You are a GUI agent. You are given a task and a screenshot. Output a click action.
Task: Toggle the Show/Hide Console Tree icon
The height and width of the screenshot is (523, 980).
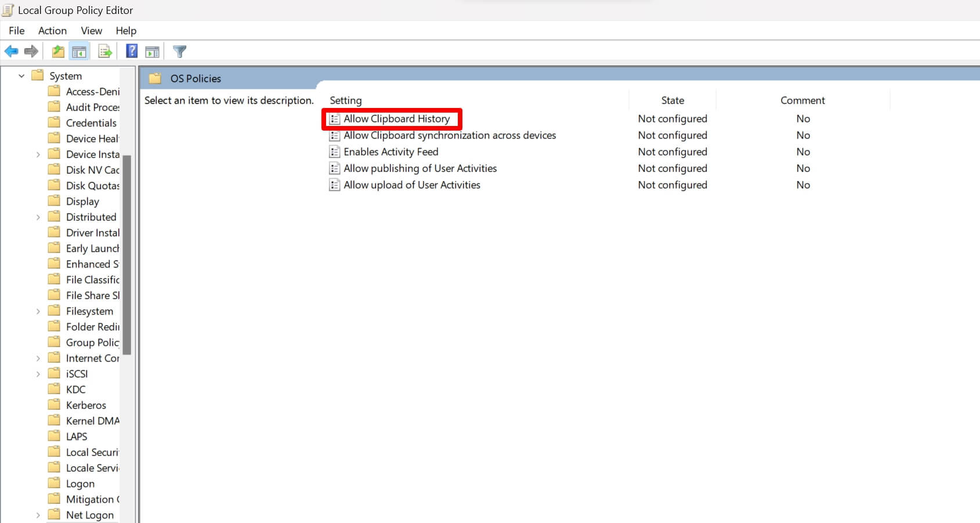pyautogui.click(x=79, y=52)
